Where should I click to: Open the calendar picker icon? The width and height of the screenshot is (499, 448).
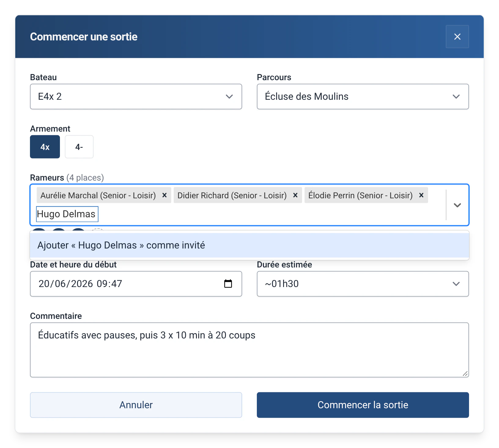coord(228,284)
